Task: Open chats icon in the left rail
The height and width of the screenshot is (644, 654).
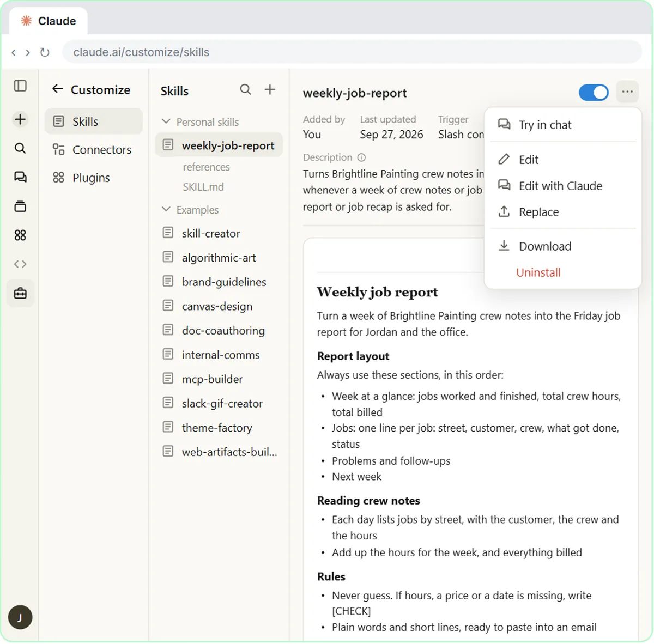Action: (20, 177)
